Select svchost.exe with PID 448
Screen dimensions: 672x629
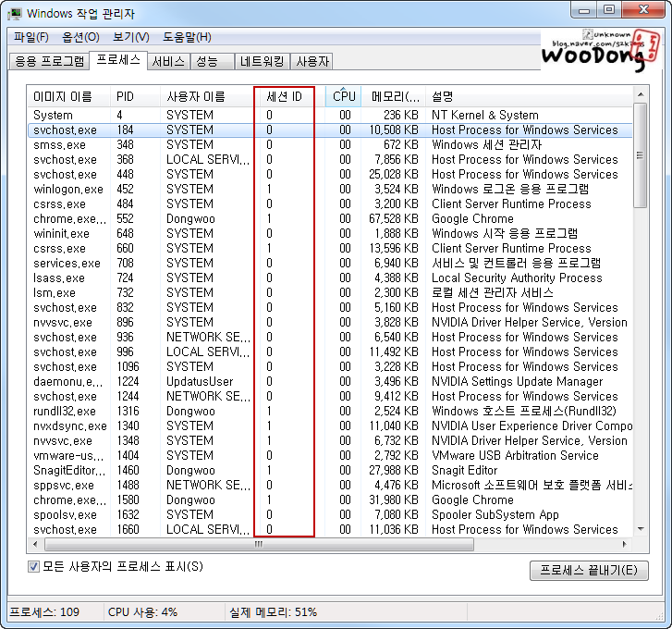tap(330, 174)
